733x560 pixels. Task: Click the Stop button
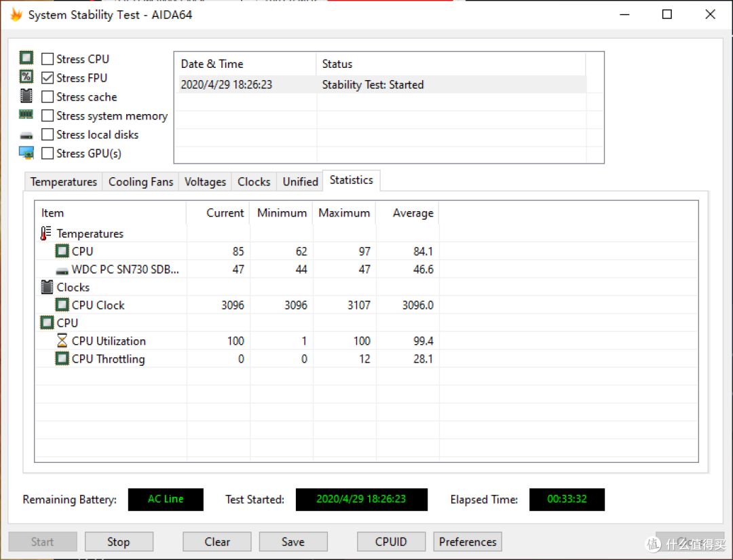pos(119,542)
